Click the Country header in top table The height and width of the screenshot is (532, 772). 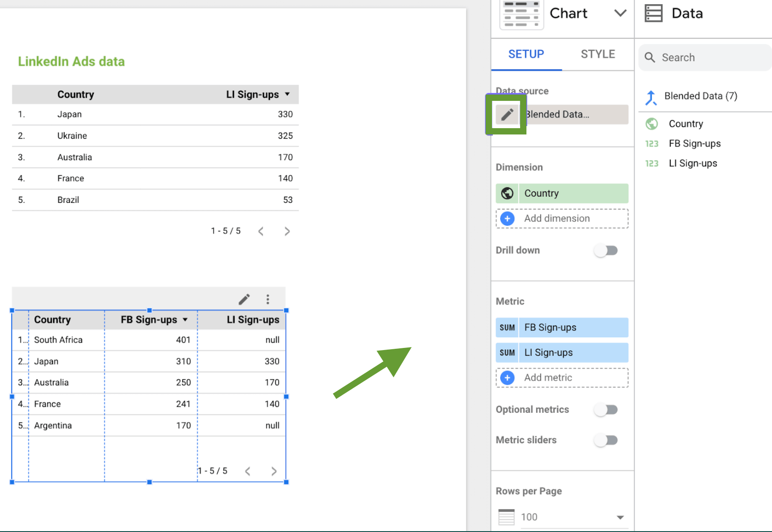[76, 95]
